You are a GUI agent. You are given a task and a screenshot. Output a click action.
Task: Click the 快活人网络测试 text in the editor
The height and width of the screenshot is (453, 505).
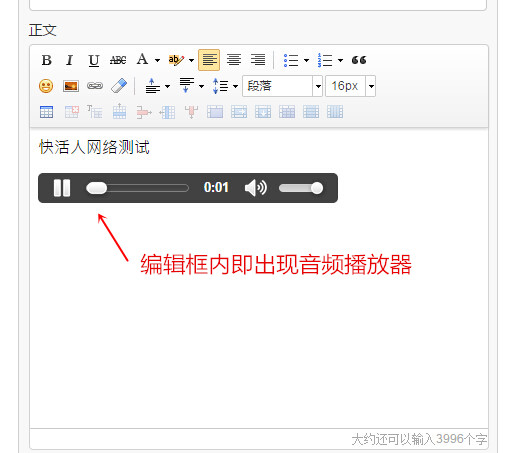(x=94, y=147)
